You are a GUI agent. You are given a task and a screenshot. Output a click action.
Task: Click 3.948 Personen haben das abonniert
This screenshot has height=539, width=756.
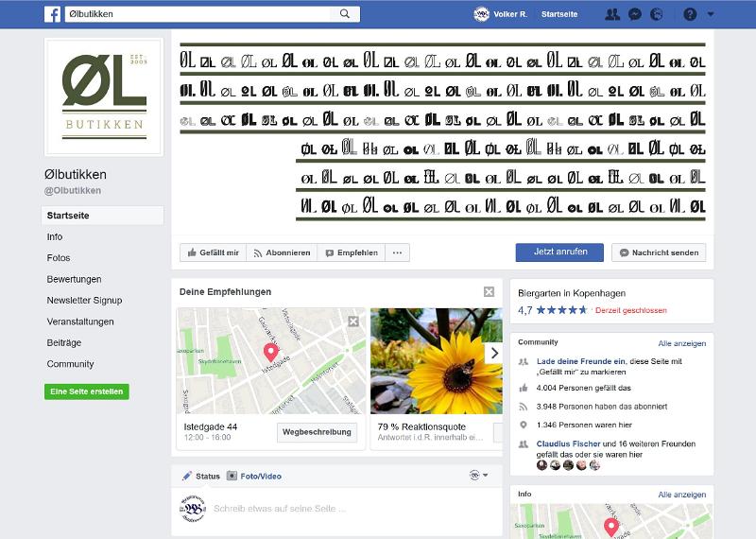602,407
